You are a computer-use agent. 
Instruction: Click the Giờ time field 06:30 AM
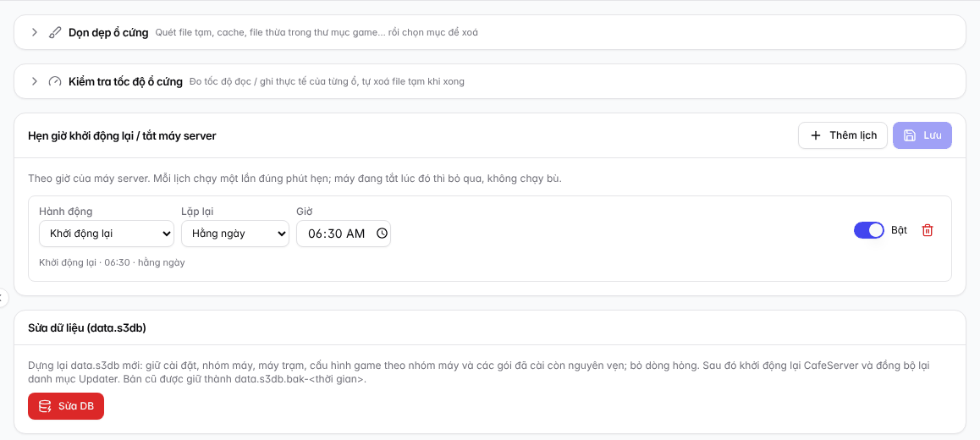click(343, 234)
